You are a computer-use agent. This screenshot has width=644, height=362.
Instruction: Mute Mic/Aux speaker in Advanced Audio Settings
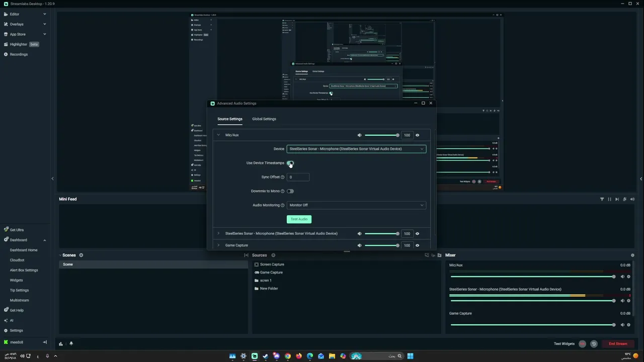[359, 135]
